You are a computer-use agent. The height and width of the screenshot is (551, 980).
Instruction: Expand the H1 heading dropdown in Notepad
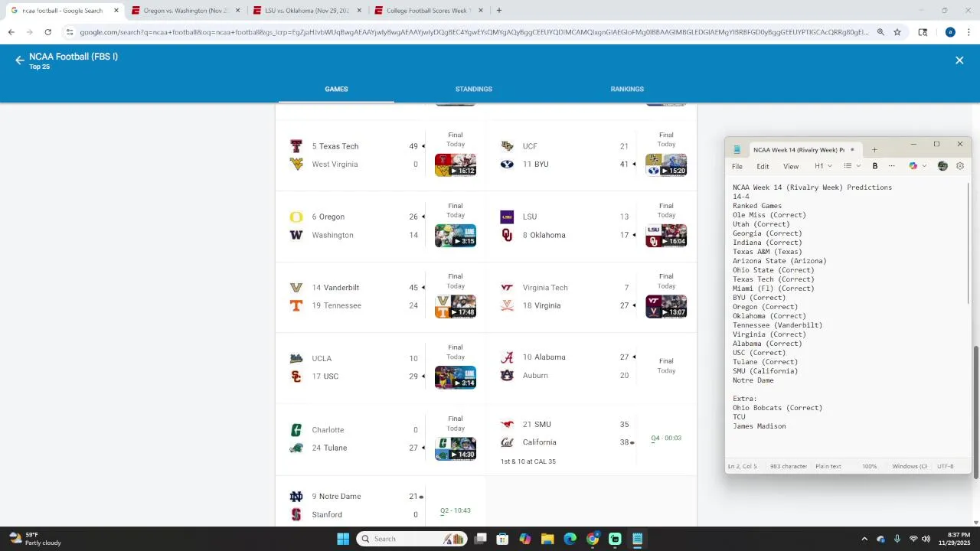pos(823,166)
